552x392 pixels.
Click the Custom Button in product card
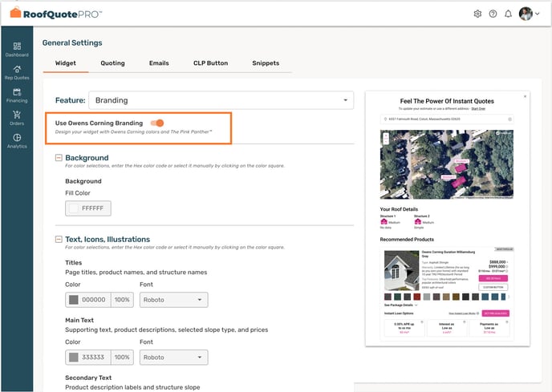click(493, 287)
